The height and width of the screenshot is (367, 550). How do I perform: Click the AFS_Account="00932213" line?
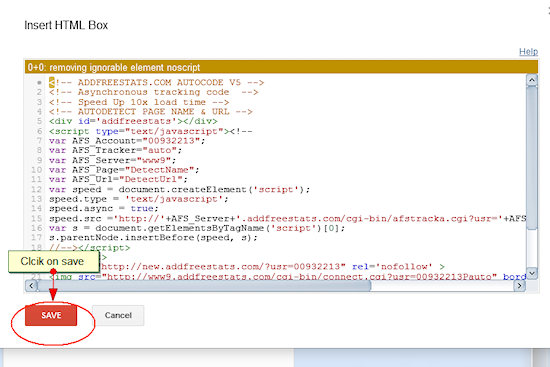click(x=127, y=141)
